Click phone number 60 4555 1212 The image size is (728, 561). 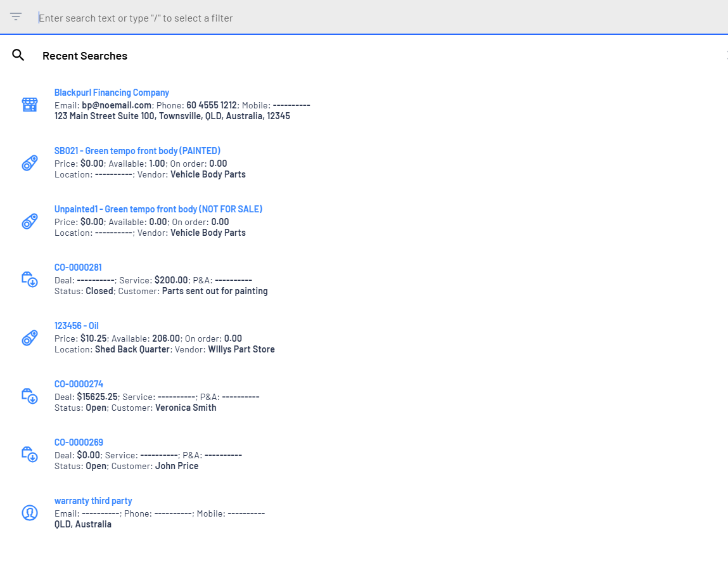212,105
